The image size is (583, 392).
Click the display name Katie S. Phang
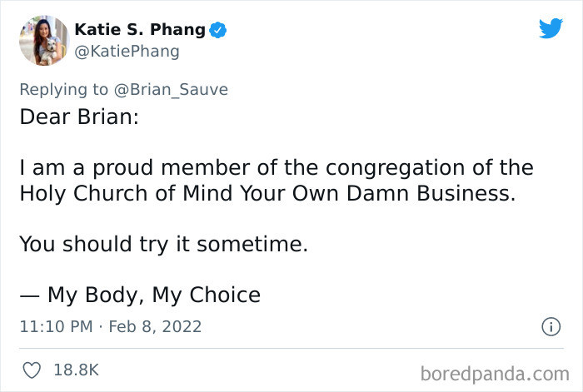pyautogui.click(x=140, y=30)
